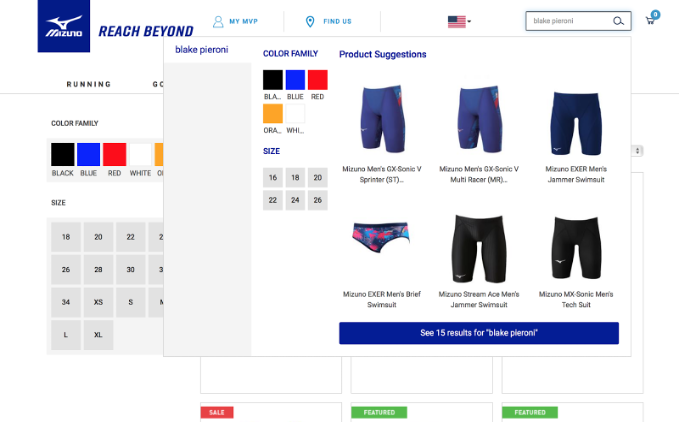Click the Mizuno logo
This screenshot has width=680, height=422.
[x=64, y=26]
